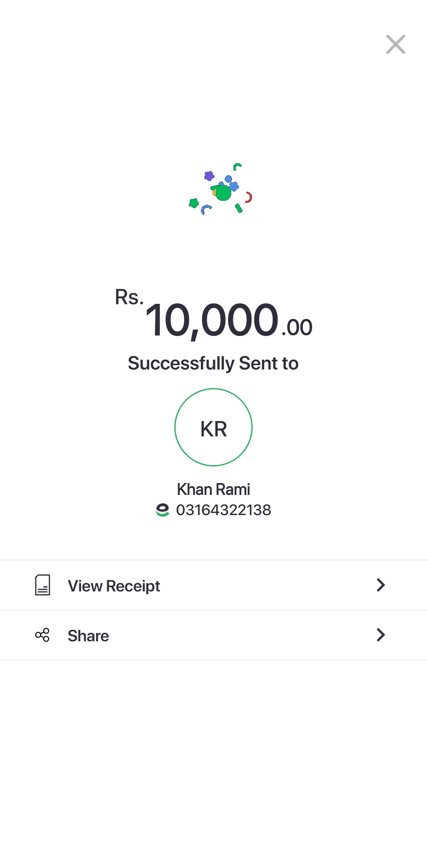Select the Share label
Screen dimensions: 427x868
(88, 636)
